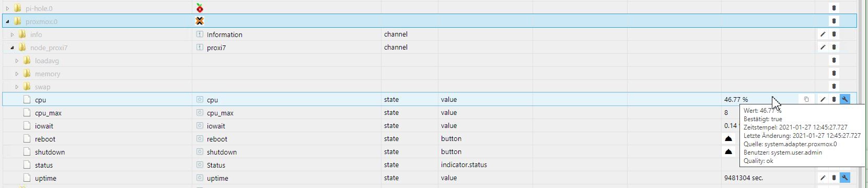Edit the info channel with pencil icon
The image size is (868, 188).
click(x=823, y=34)
